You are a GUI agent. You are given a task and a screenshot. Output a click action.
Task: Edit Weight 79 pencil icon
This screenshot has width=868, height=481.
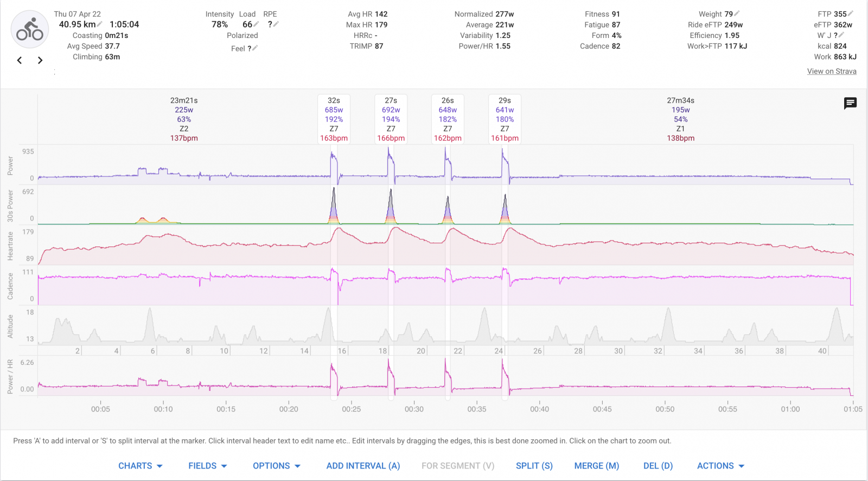click(737, 14)
